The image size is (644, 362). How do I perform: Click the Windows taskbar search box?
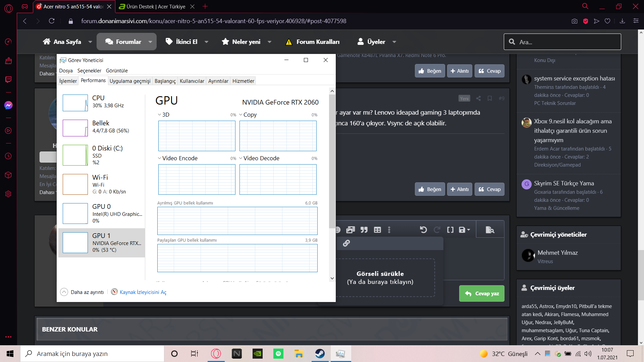[93, 354]
